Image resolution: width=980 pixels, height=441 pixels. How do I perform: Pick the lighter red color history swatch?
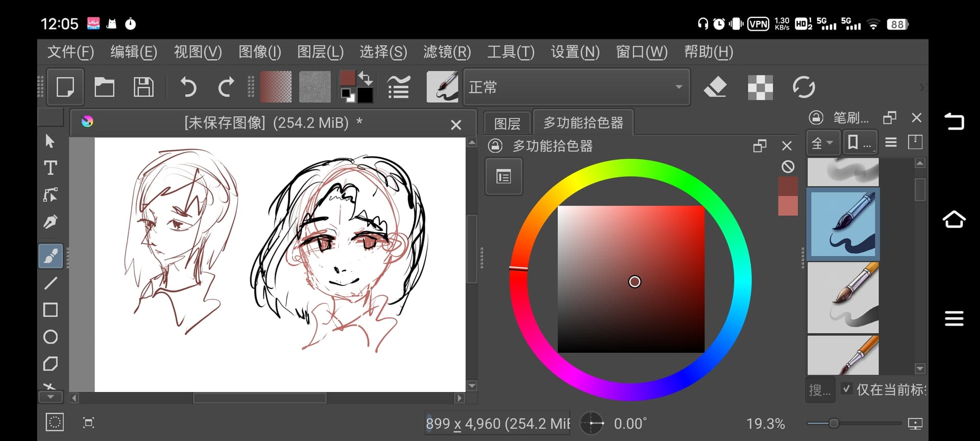(x=788, y=206)
